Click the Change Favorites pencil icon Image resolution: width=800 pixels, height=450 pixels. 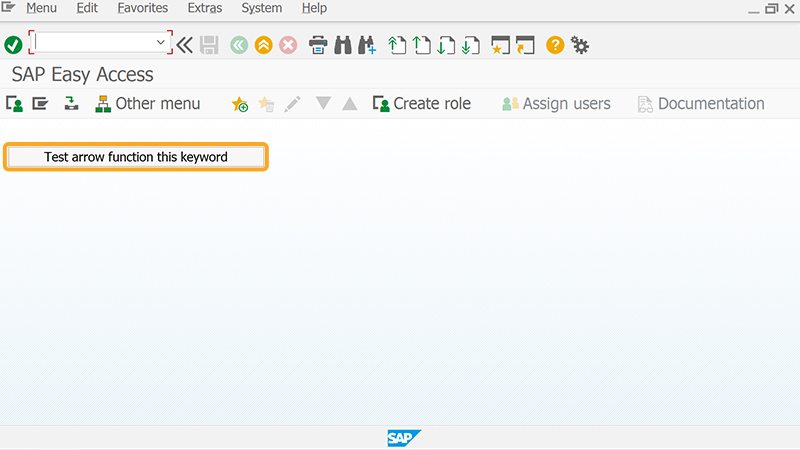tap(292, 104)
